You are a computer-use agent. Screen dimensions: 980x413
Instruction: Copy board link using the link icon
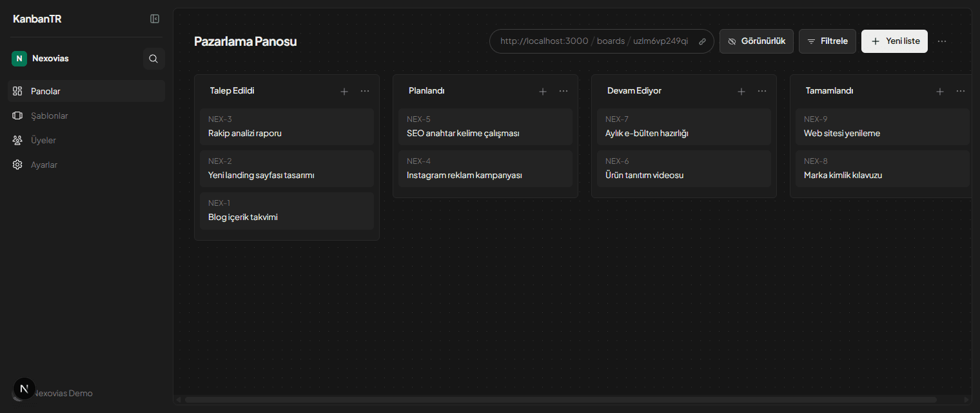pyautogui.click(x=702, y=41)
